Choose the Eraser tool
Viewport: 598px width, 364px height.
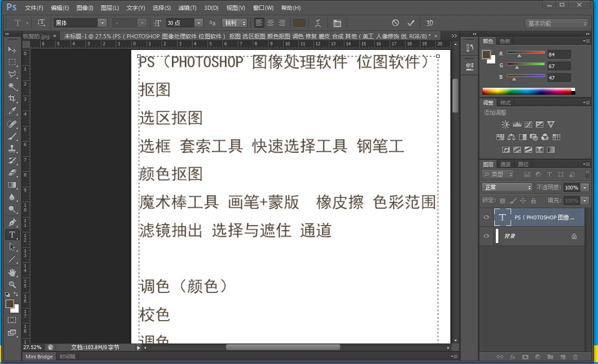[12, 173]
